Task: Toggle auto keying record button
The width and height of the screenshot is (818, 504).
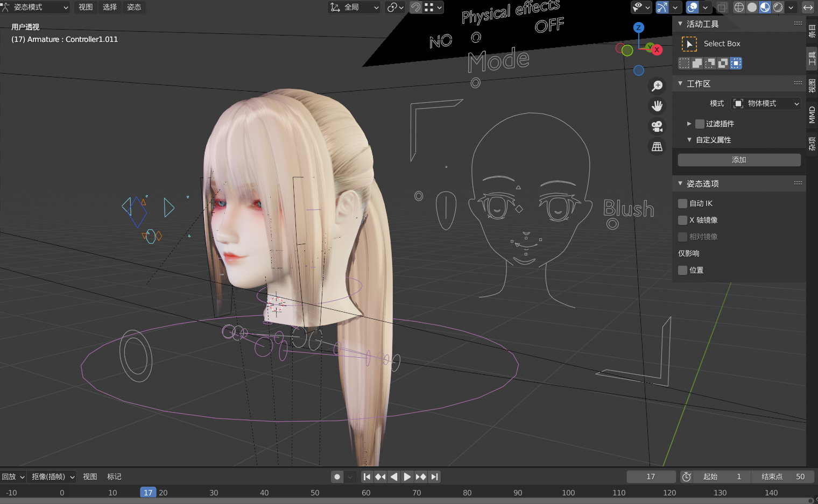Action: coord(337,477)
